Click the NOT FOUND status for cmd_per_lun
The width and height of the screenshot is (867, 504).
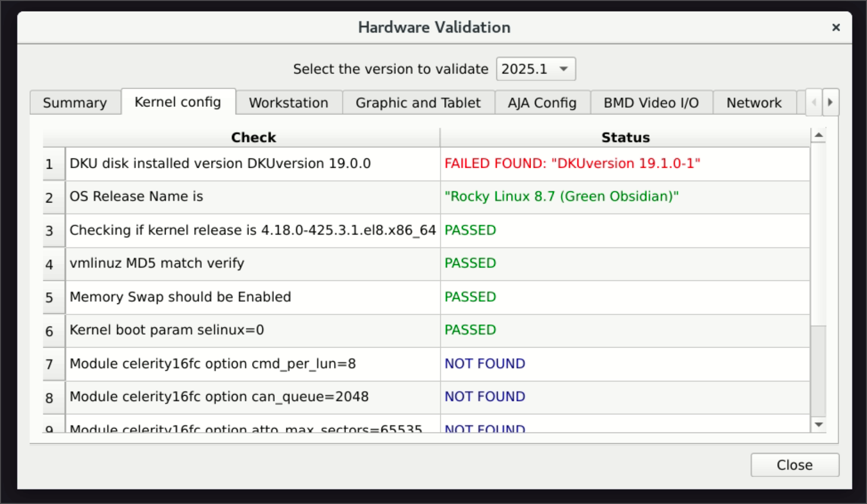484,364
